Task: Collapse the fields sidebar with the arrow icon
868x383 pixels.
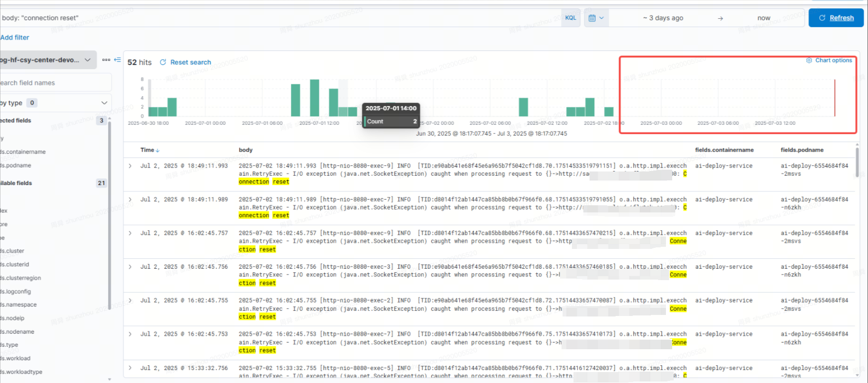Action: tap(117, 60)
